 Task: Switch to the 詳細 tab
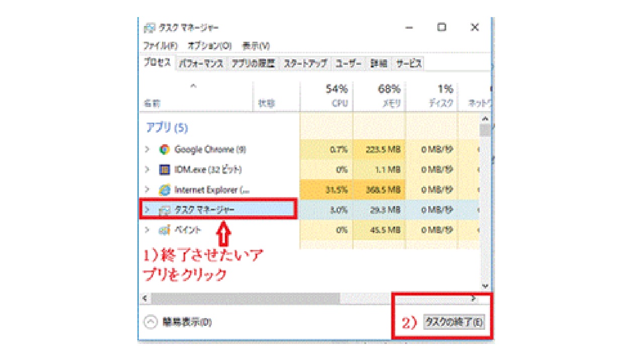pos(379,63)
